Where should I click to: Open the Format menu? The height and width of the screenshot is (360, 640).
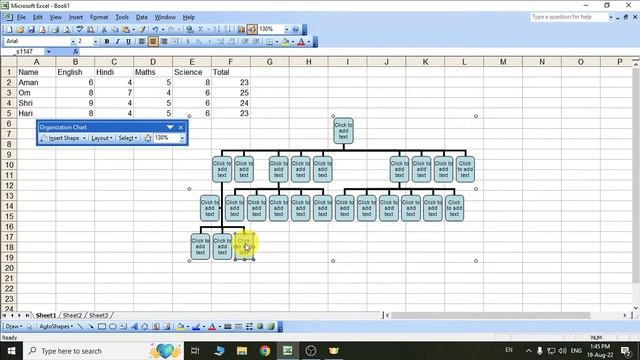click(x=99, y=17)
